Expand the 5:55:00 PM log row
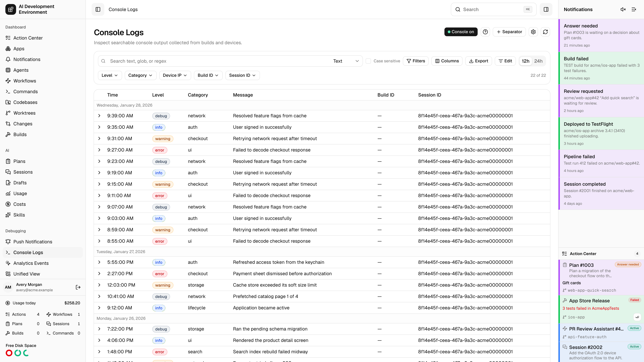Viewport: 644px width, 362px height. click(99, 262)
